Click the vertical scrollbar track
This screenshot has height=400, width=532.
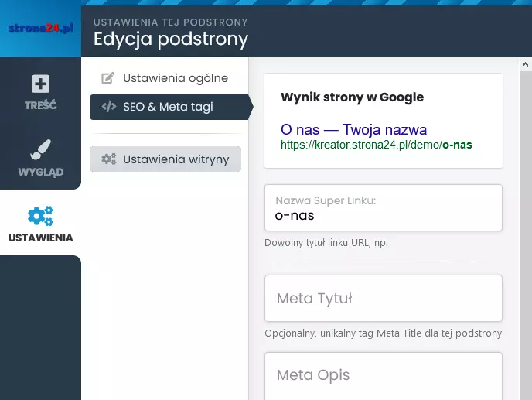click(525, 235)
